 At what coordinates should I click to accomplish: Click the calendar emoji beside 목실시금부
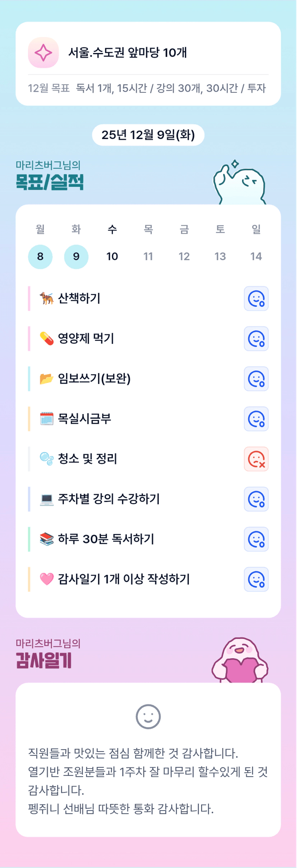pyautogui.click(x=47, y=419)
